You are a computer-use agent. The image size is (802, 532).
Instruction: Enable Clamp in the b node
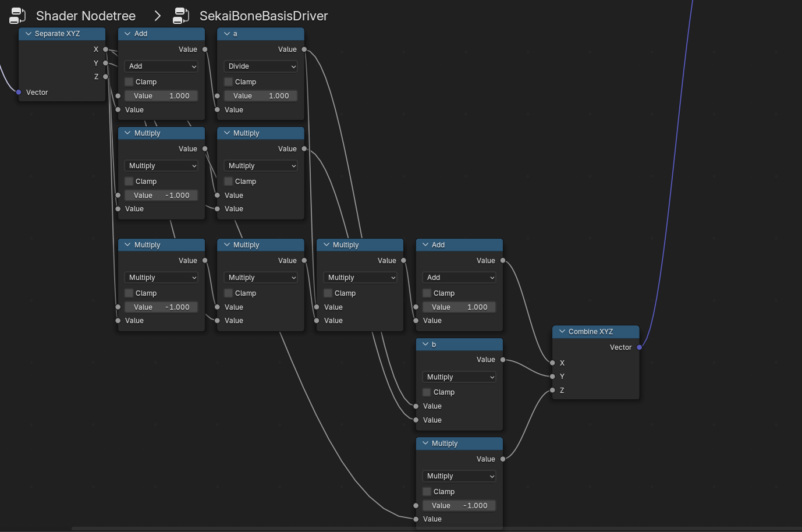coord(427,392)
